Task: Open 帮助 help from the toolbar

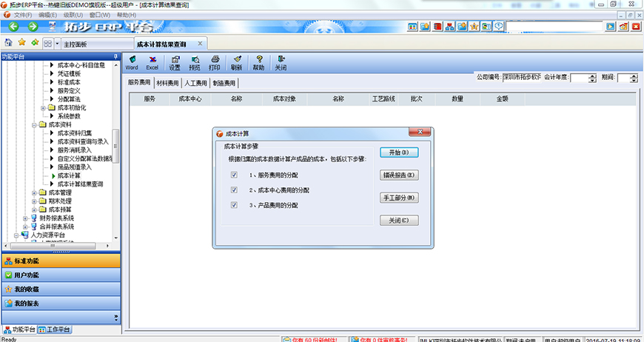Action: (258, 62)
